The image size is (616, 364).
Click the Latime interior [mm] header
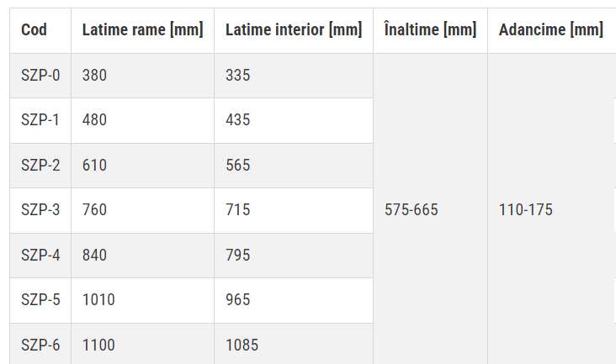pos(293,30)
